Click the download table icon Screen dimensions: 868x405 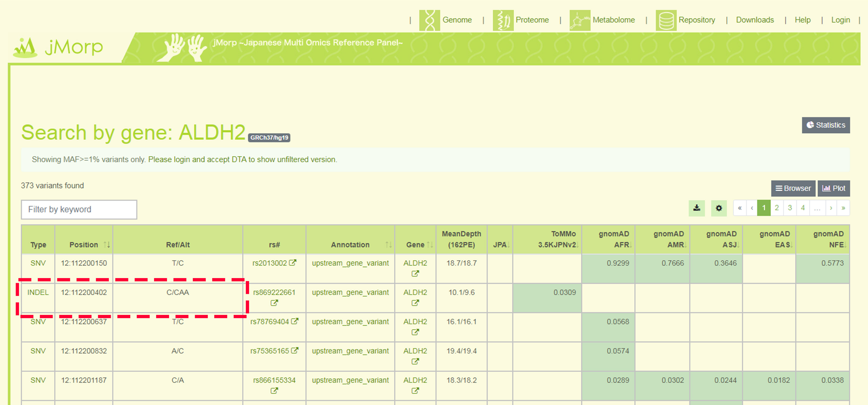point(696,208)
